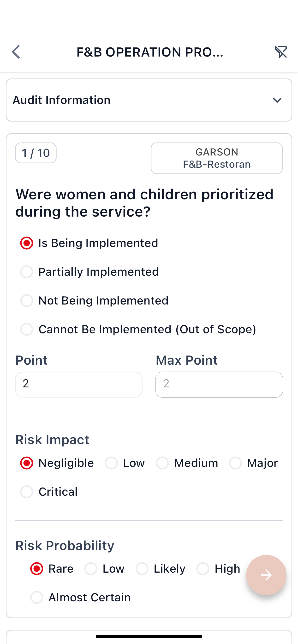Image resolution: width=298 pixels, height=644 pixels.
Task: Open the GARSON F&B-Restoran selector
Action: tap(217, 158)
